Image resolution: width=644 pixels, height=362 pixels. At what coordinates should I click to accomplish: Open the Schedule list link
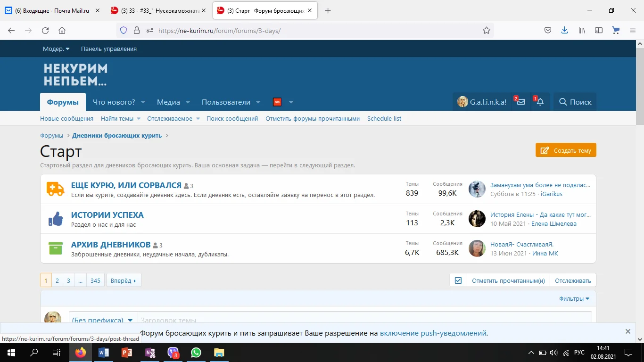pos(384,119)
